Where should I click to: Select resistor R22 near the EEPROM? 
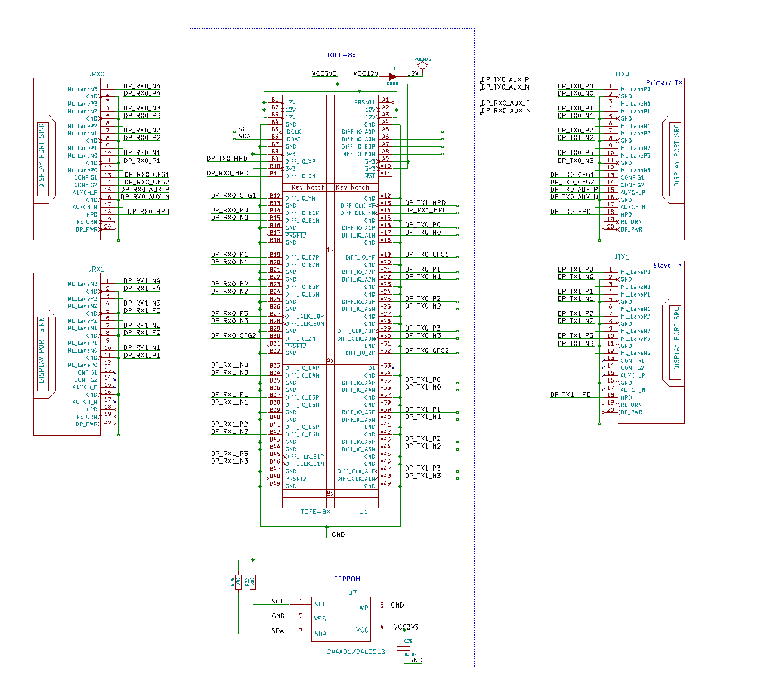tap(253, 581)
